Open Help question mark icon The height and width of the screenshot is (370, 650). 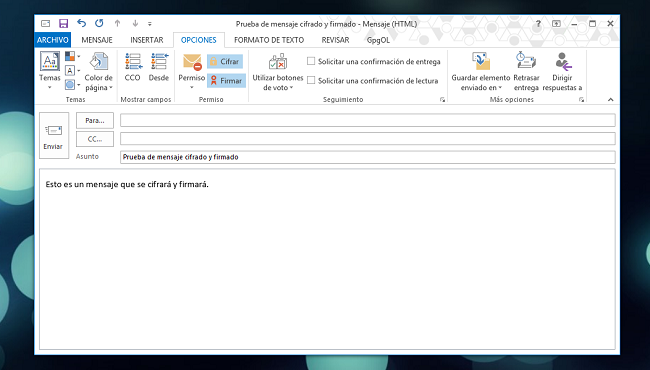pos(538,24)
